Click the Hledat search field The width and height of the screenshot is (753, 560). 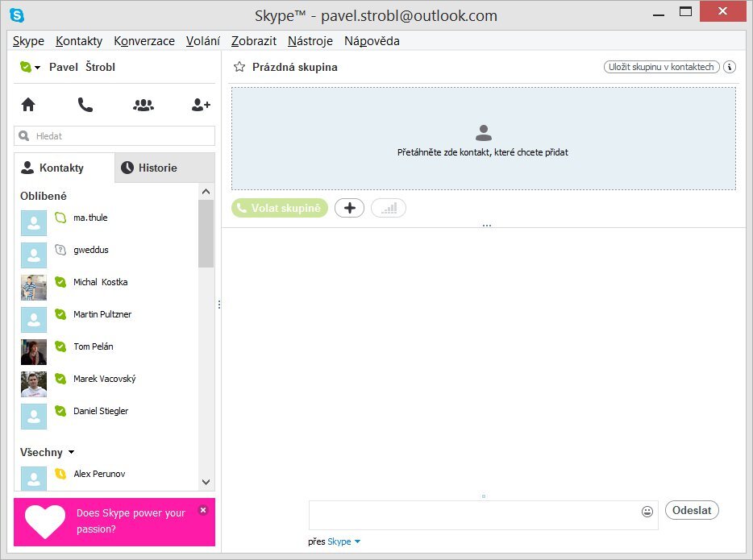coord(114,135)
